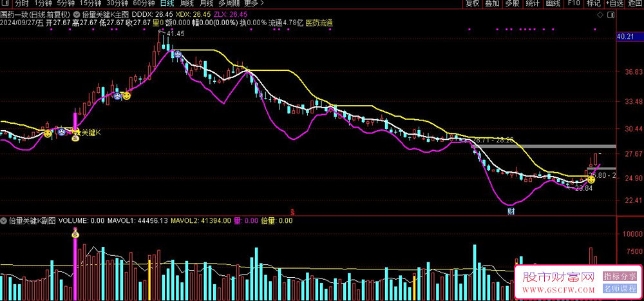
Task: Click the 叠加 overlay button
Action: click(492, 4)
